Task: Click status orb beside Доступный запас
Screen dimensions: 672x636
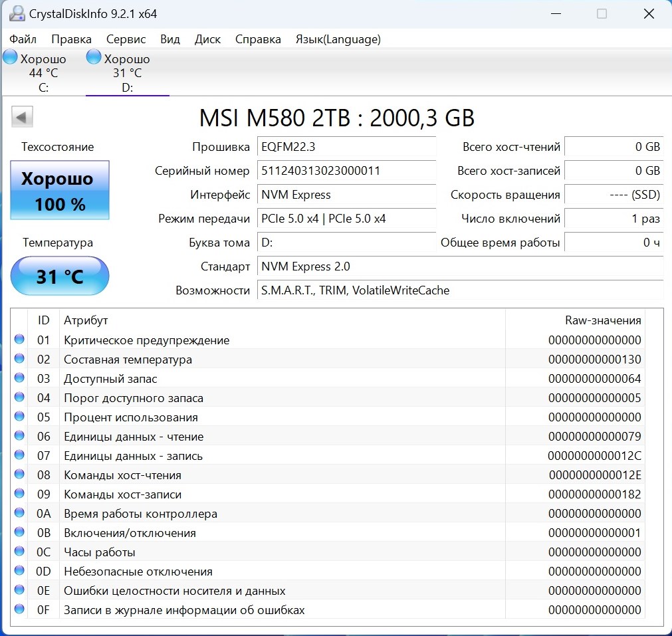Action: point(19,378)
